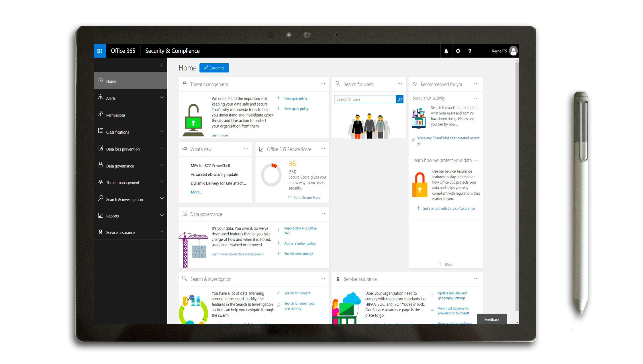Click the View quarantine link
Image resolution: width=643 pixels, height=364 pixels.
click(295, 98)
